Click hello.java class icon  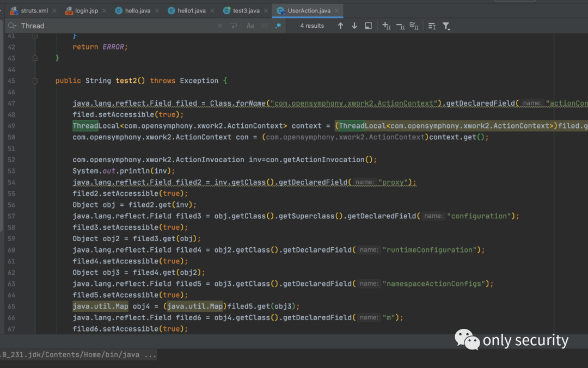pyautogui.click(x=119, y=10)
